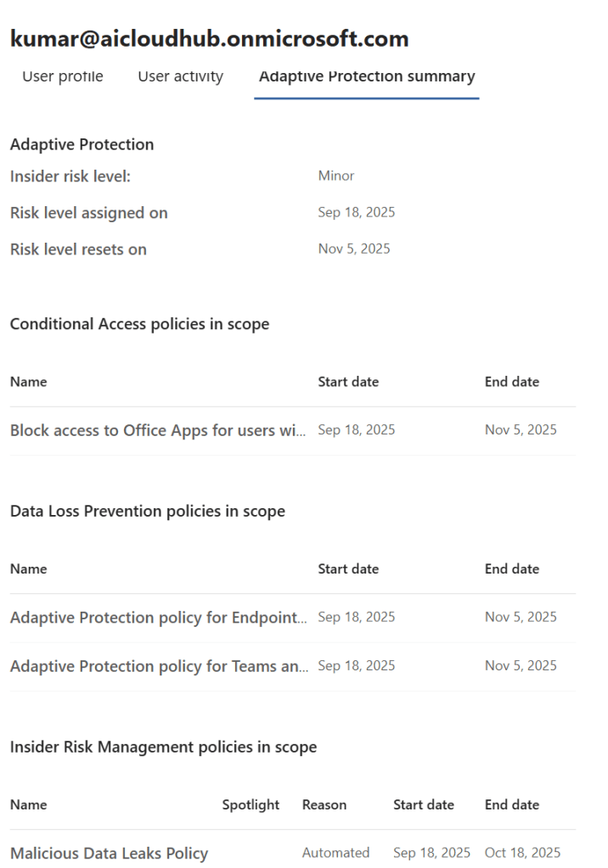Click the Reason column header
This screenshot has height=868, width=608.
pyautogui.click(x=324, y=804)
